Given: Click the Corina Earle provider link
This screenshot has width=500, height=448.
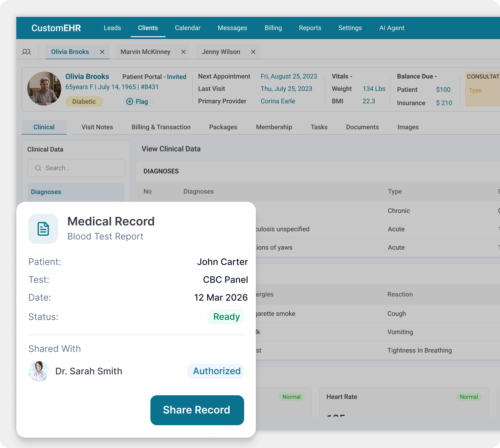Looking at the screenshot, I should 278,101.
